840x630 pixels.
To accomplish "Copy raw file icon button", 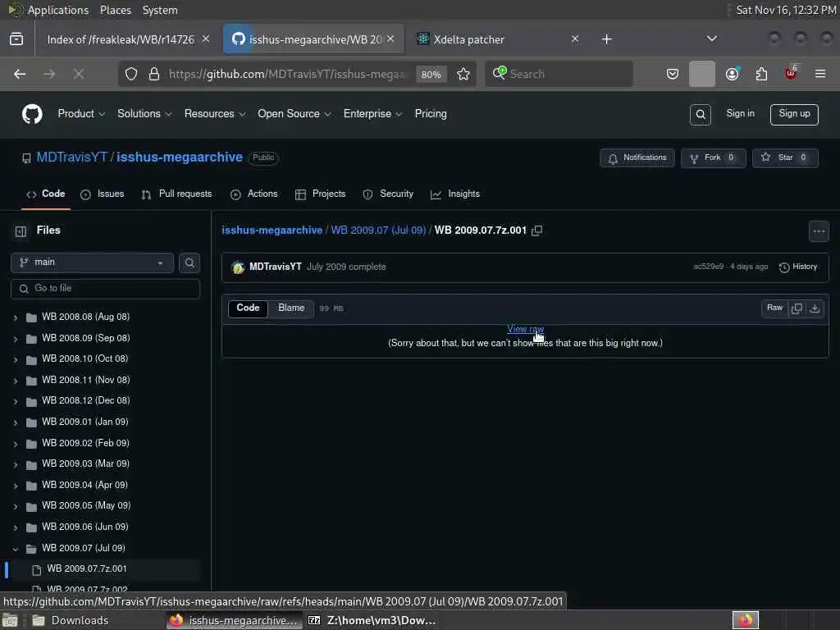I will (797, 308).
